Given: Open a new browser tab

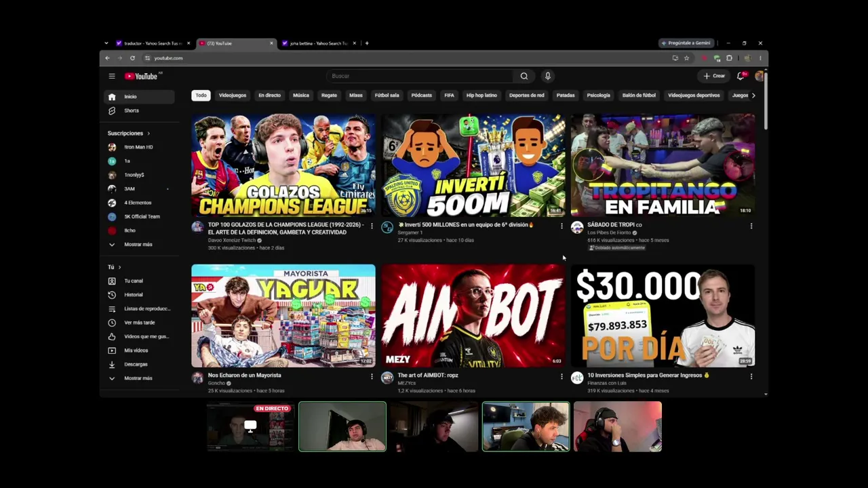Looking at the screenshot, I should pyautogui.click(x=367, y=43).
